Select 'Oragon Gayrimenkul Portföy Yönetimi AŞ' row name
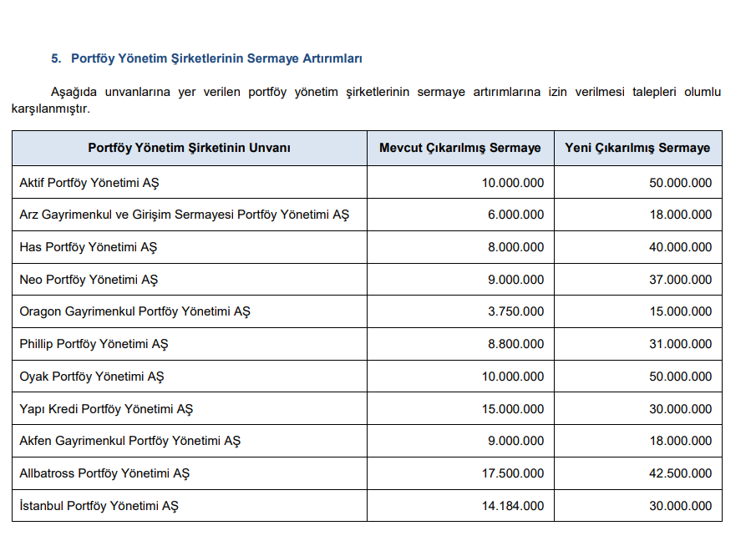756x556 pixels. [134, 311]
